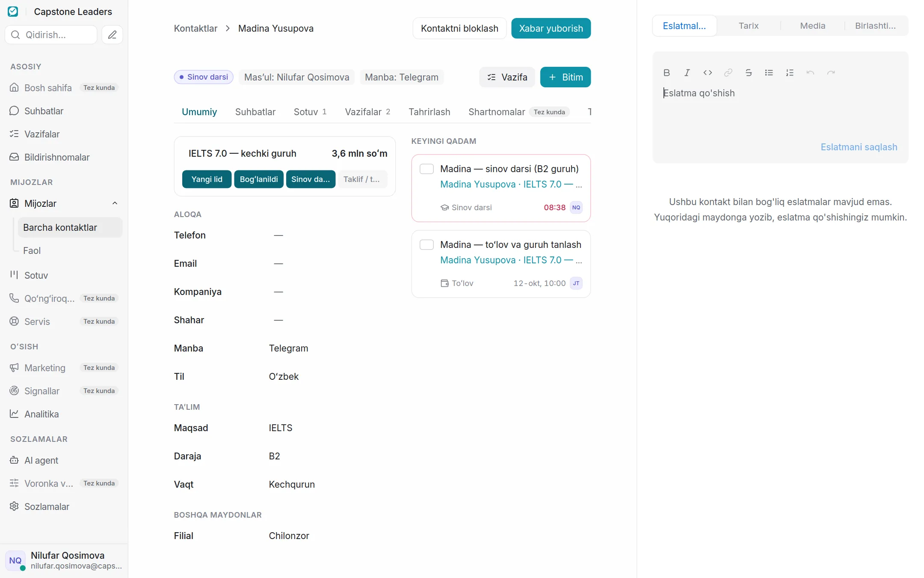Screen dimensions: 924x578
Task: Go back to Kontaktlar breadcrumb
Action: 195,28
